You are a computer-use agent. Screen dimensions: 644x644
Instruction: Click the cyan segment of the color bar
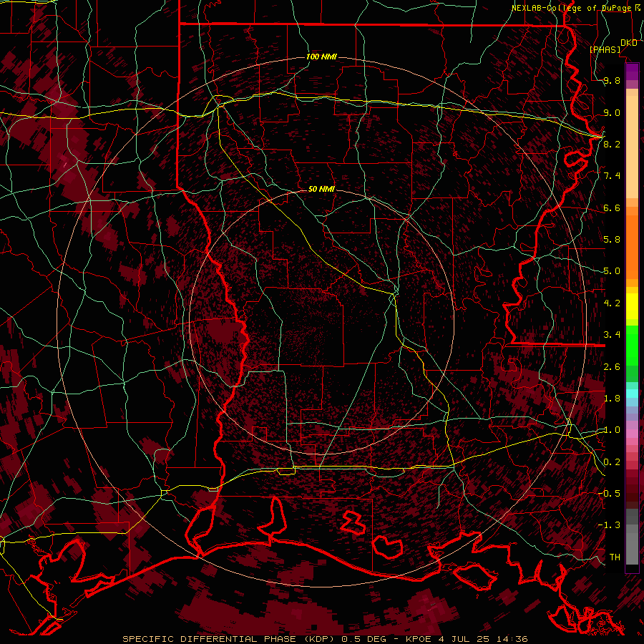click(x=632, y=394)
